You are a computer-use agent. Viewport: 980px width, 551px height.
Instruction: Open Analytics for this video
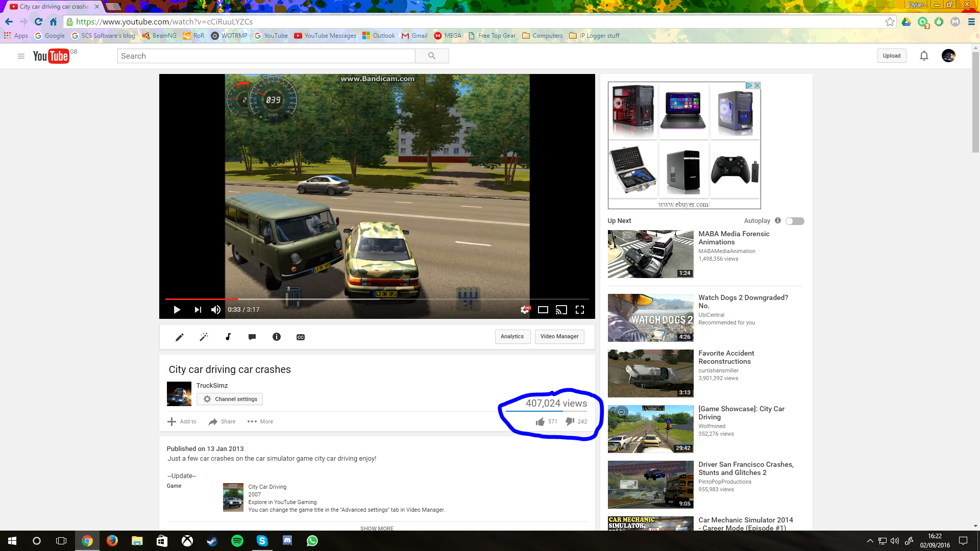[x=512, y=337]
